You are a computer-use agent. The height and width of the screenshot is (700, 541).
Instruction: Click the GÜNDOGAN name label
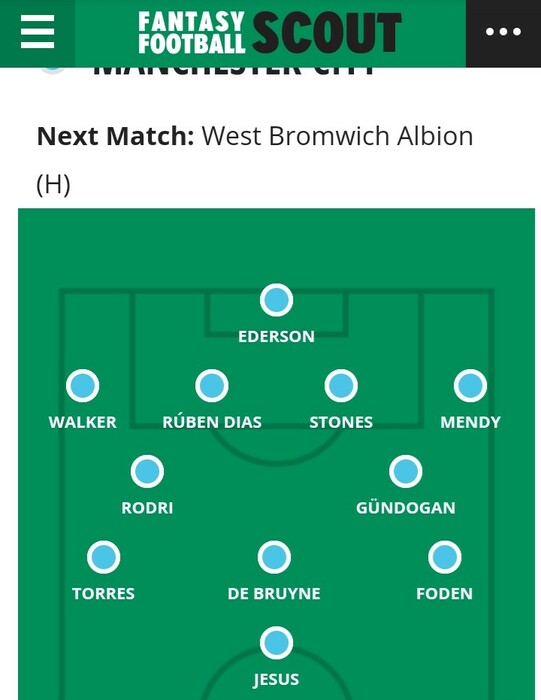tap(406, 507)
